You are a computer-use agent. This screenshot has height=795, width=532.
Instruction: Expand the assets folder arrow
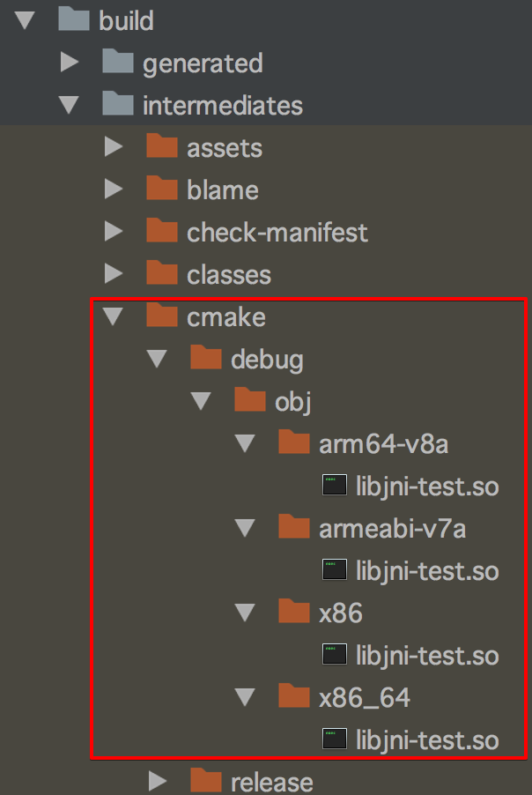(x=113, y=147)
